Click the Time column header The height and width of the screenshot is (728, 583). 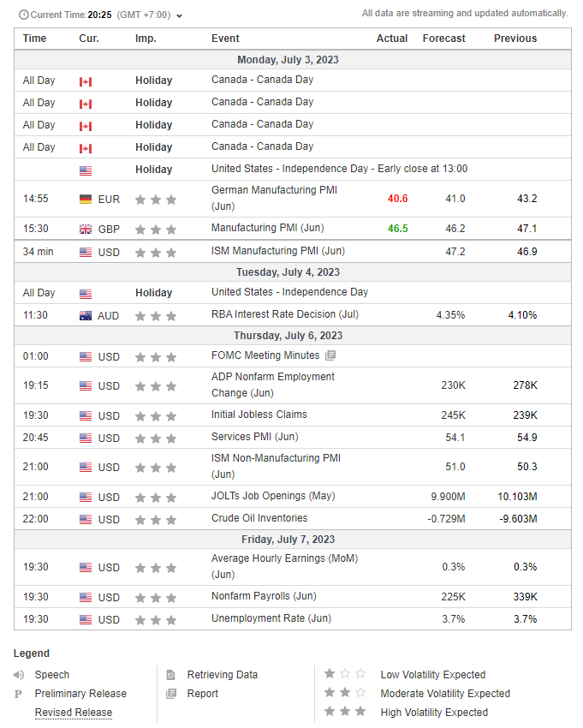[x=35, y=39]
